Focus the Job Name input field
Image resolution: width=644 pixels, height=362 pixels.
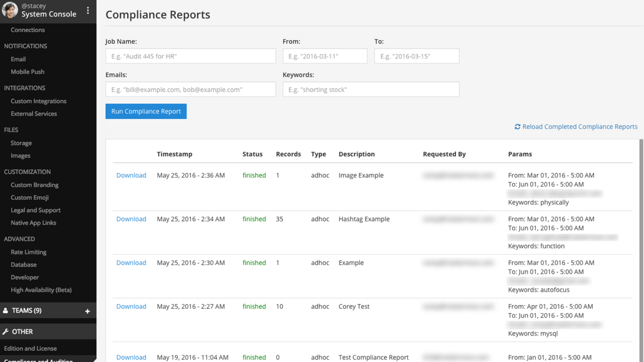(190, 56)
